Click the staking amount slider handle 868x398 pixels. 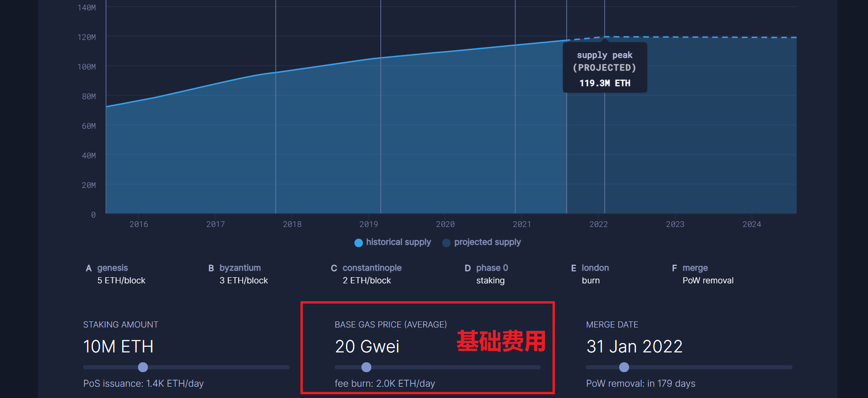tap(143, 367)
